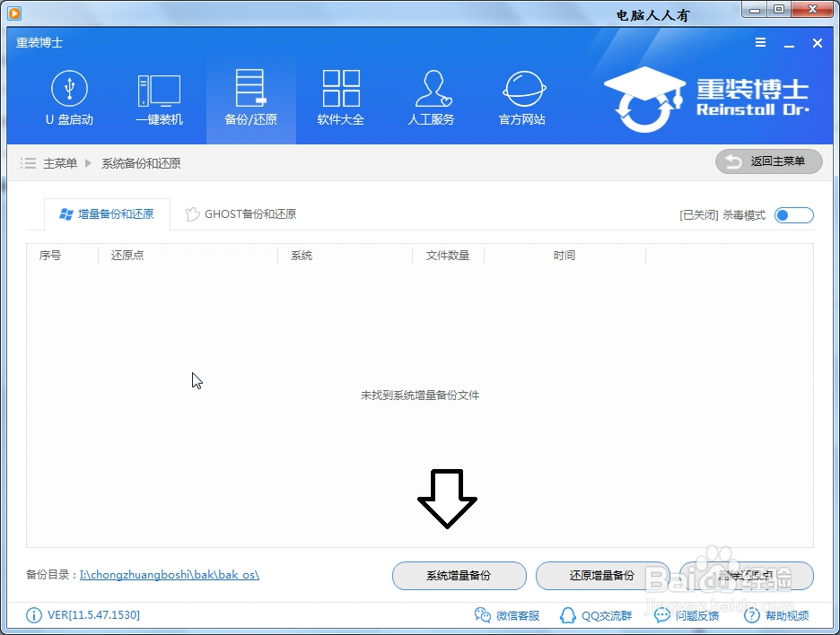Switch to 增量备份和还原 tab

pyautogui.click(x=107, y=214)
